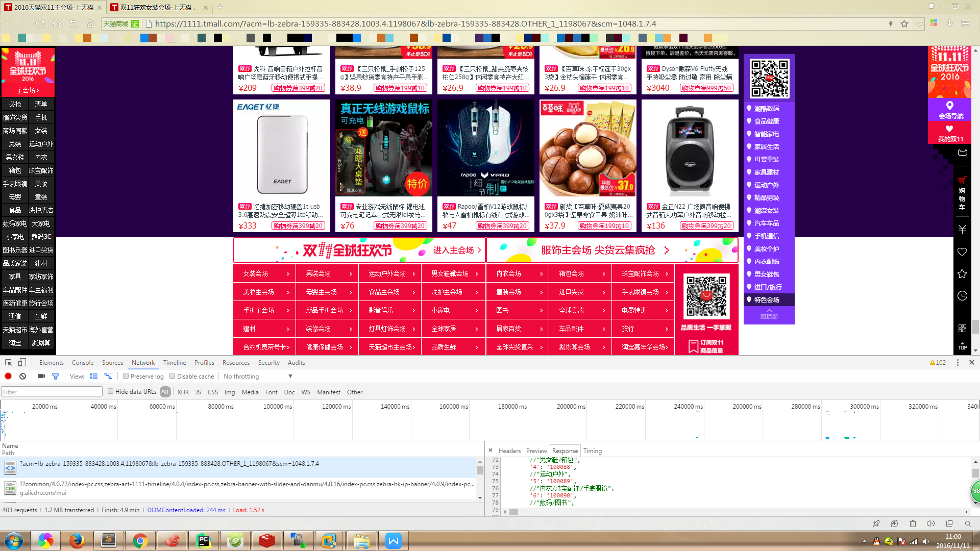Go back to previous page
This screenshot has width=980, height=551.
(x=9, y=23)
